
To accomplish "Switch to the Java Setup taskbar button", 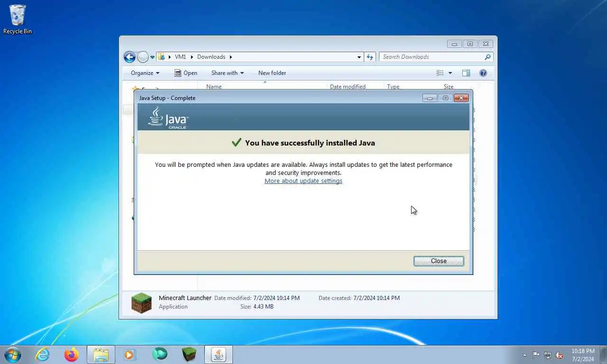I will [219, 355].
